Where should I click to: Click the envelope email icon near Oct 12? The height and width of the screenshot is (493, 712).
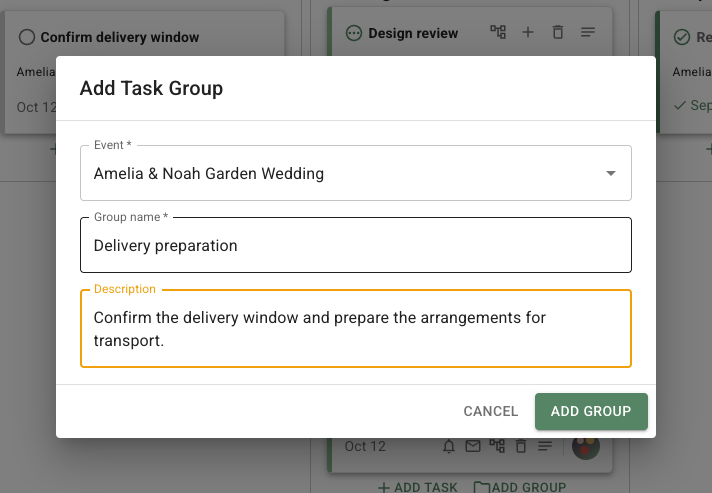click(x=473, y=446)
